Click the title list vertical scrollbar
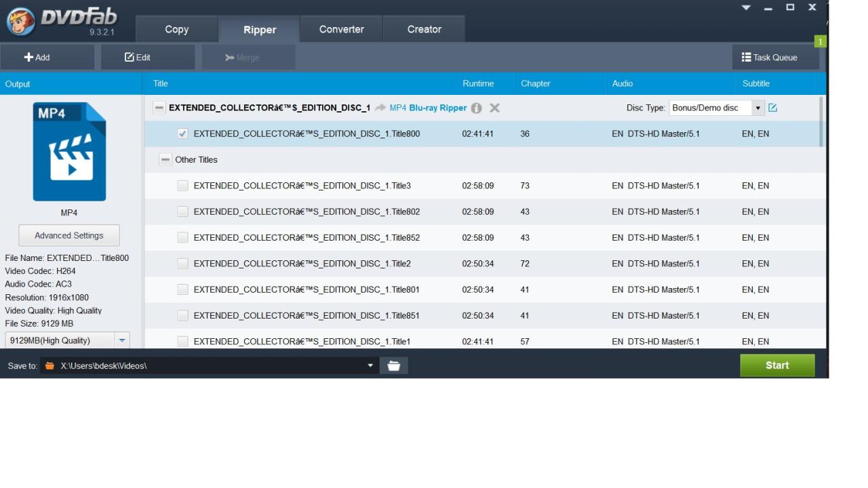This screenshot has height=488, width=868. (x=822, y=122)
